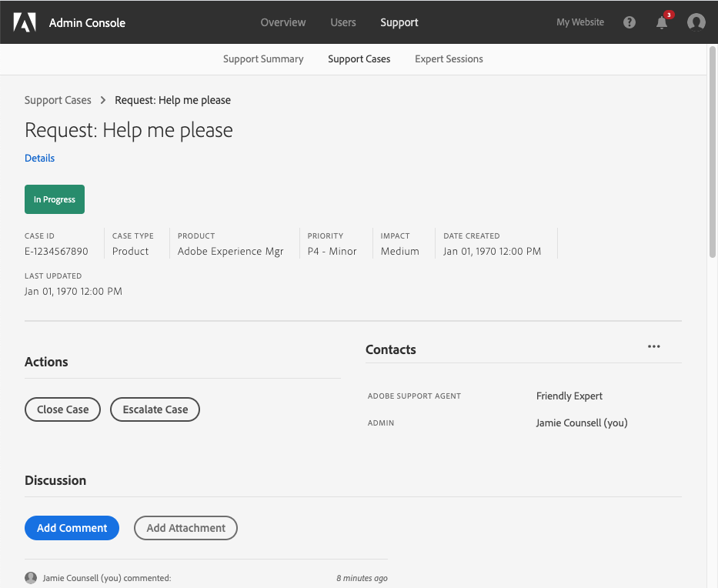Switch to the Users tab
The height and width of the screenshot is (588, 718).
(x=343, y=22)
